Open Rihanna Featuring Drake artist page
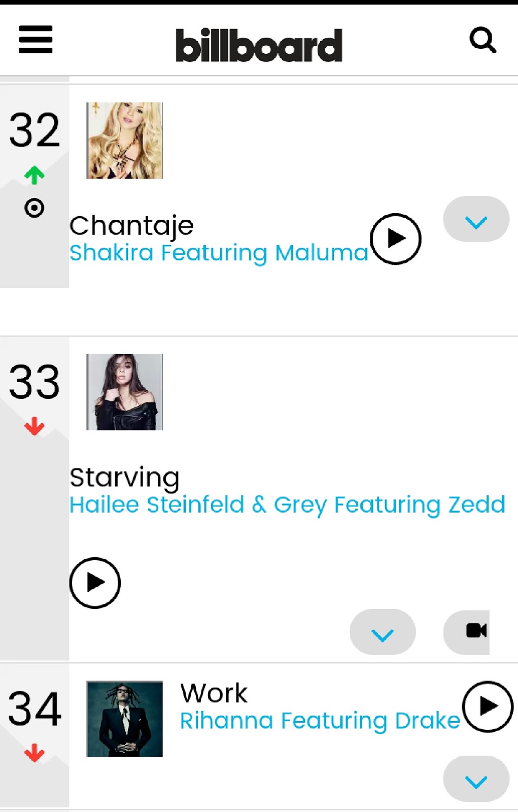This screenshot has height=812, width=518. coord(320,721)
